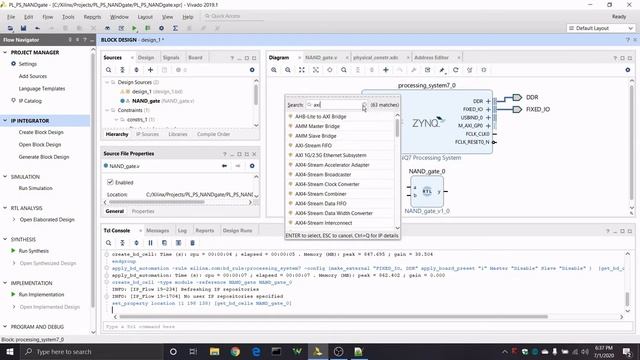This screenshot has height=360, width=640.
Task: Collapse the IMPLEMENTATION section
Action: [5, 283]
